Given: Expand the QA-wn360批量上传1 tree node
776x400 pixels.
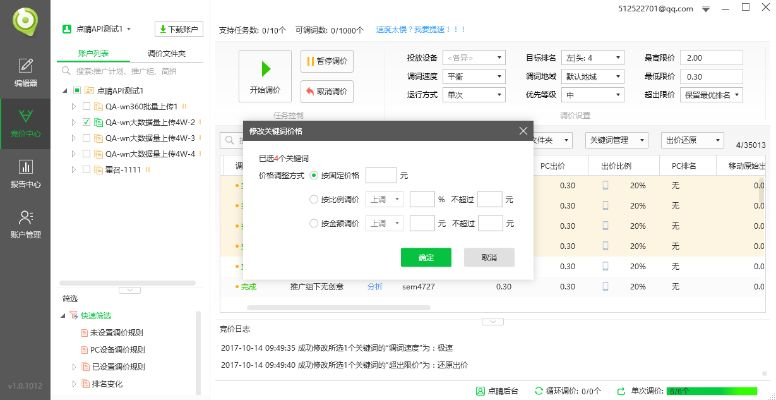Looking at the screenshot, I should 74,106.
